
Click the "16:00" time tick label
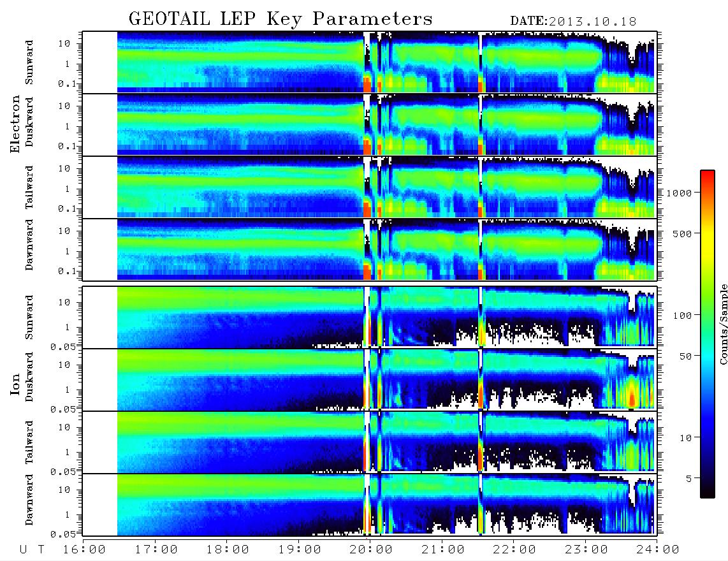click(x=85, y=550)
